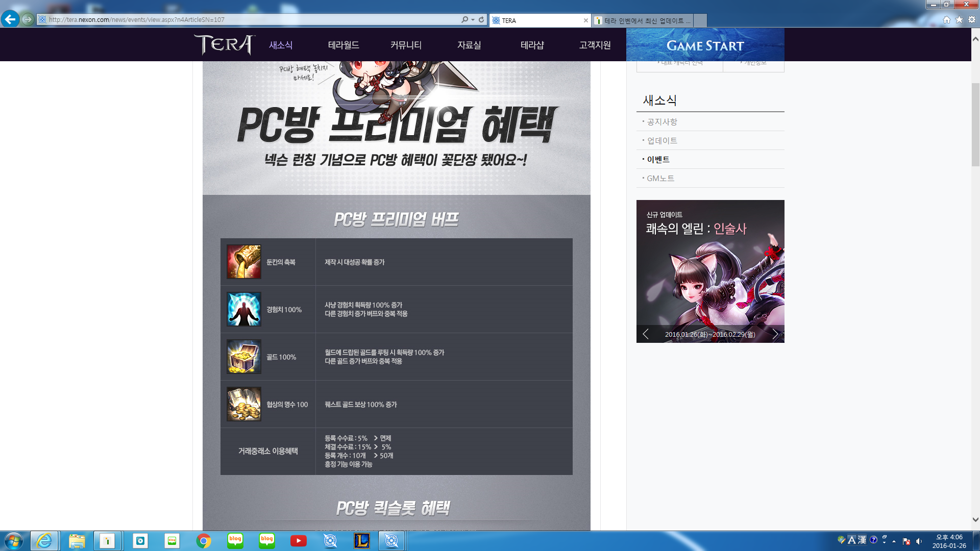Open the 새소식 navigation menu
The height and width of the screenshot is (551, 980).
pos(281,45)
